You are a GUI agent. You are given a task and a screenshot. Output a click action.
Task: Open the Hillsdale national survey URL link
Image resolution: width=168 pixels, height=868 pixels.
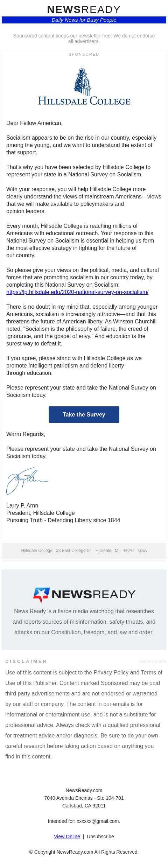[77, 292]
